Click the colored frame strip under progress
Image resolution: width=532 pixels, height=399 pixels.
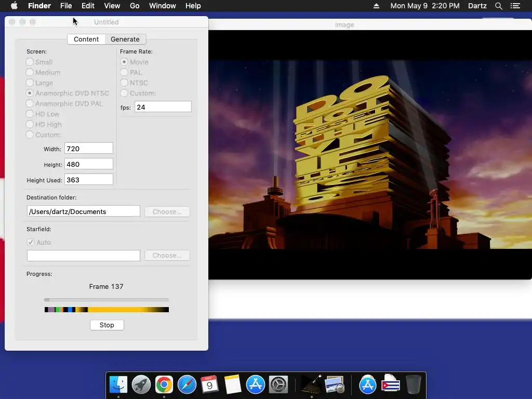click(x=107, y=310)
